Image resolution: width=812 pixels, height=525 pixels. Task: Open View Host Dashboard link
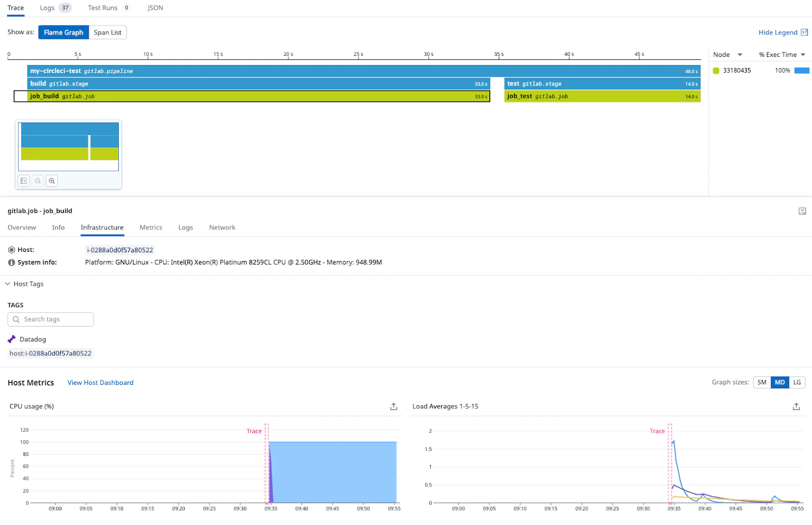click(100, 383)
